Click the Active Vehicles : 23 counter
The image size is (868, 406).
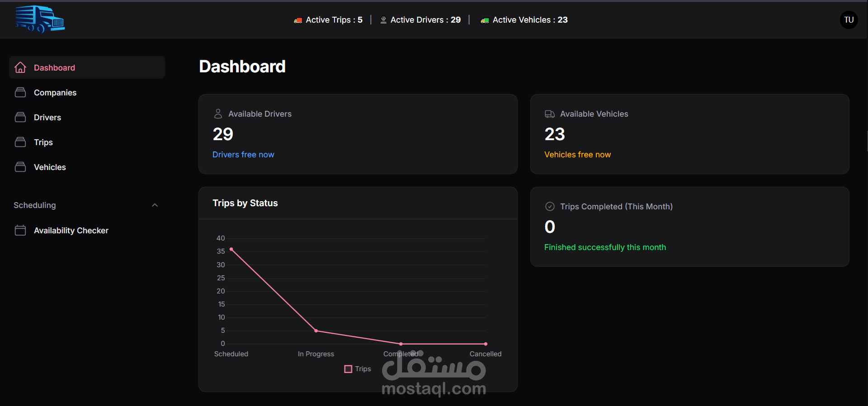pos(524,20)
